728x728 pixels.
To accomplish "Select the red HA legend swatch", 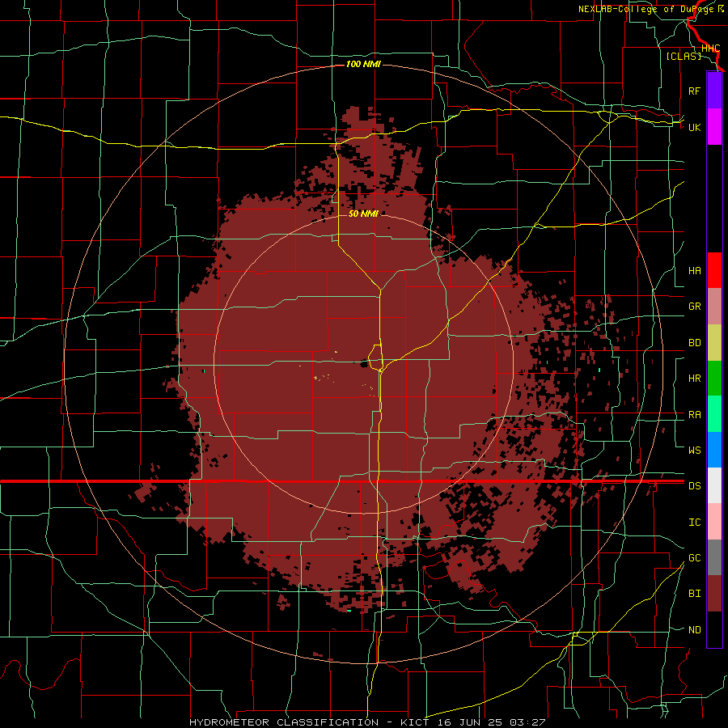I will [x=714, y=270].
